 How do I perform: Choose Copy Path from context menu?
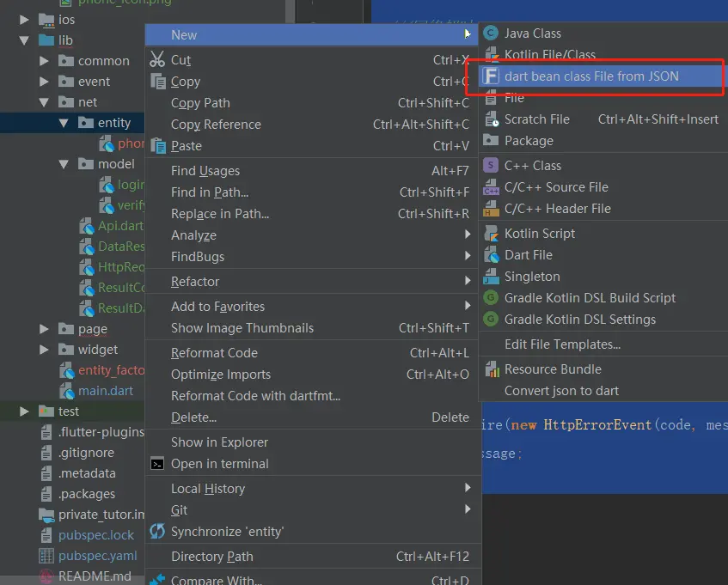tap(311, 102)
